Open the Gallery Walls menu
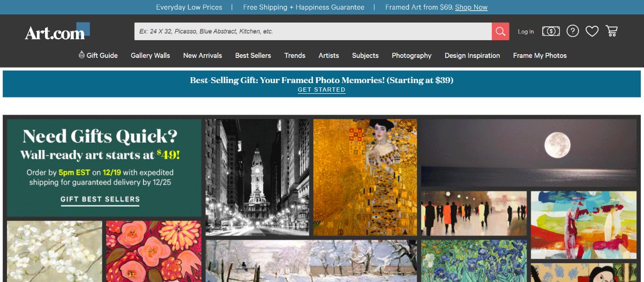The height and width of the screenshot is (282, 644). click(x=150, y=55)
